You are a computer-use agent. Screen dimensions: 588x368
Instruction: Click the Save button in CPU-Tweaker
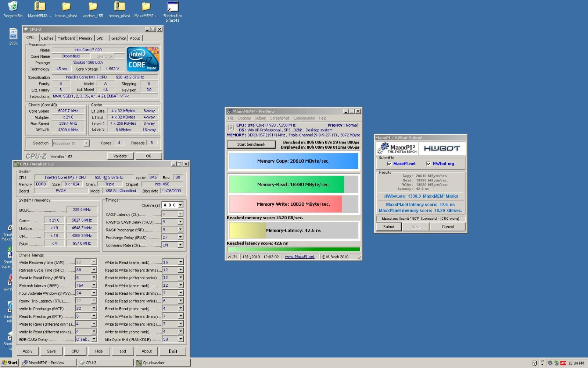[x=51, y=351]
